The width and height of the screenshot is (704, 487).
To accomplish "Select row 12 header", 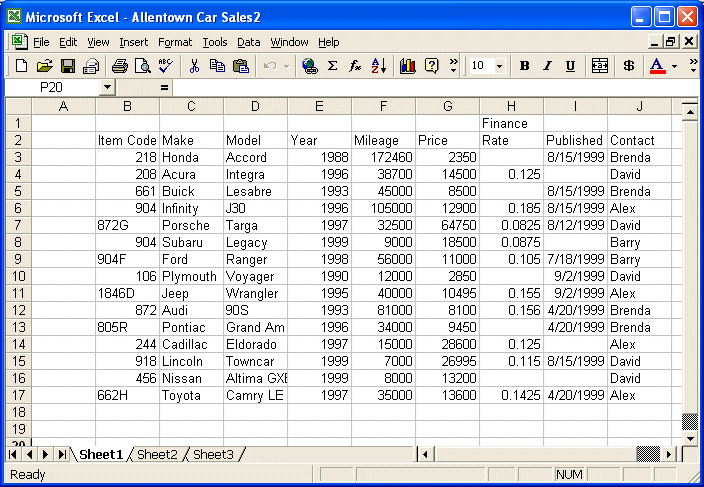I will click(18, 310).
